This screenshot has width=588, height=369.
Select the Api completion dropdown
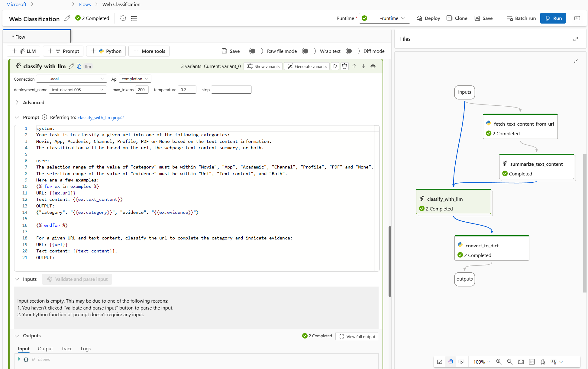(134, 79)
